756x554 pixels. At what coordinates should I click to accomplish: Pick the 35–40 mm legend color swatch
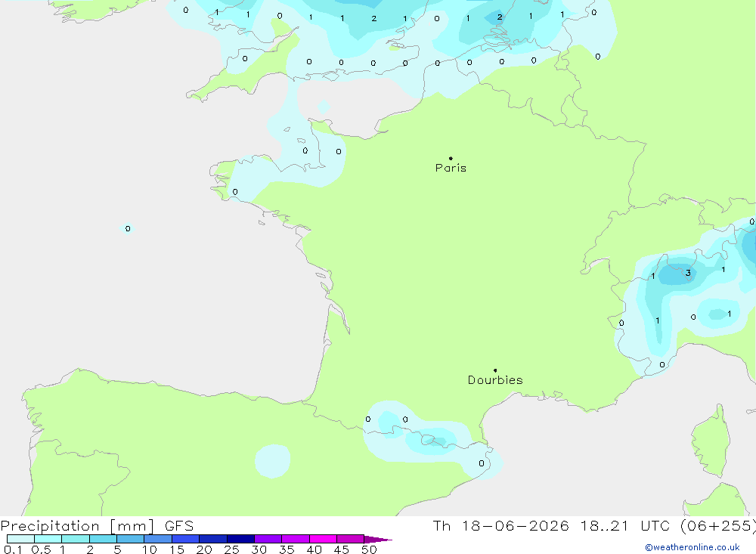[296, 539]
